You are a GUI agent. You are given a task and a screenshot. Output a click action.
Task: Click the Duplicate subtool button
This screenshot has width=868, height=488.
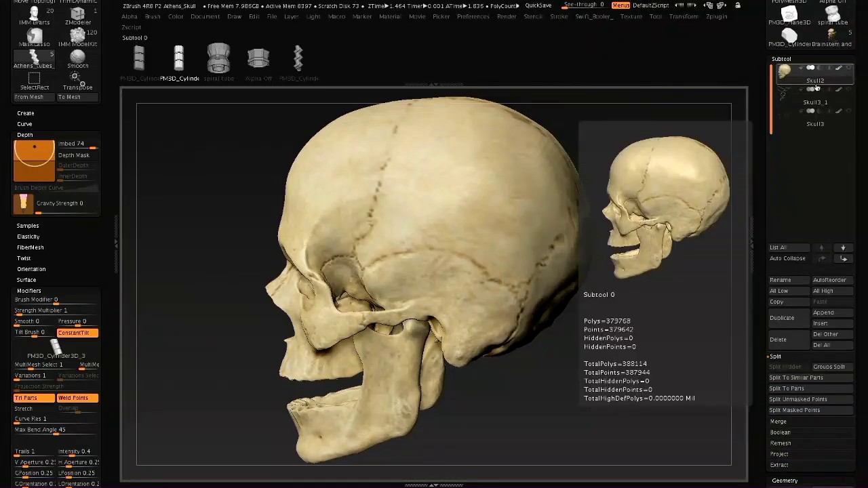(789, 318)
